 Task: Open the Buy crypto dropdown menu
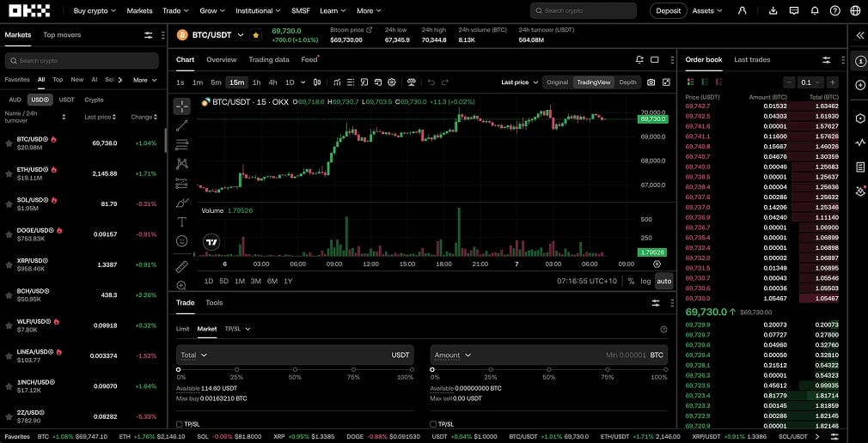(95, 10)
